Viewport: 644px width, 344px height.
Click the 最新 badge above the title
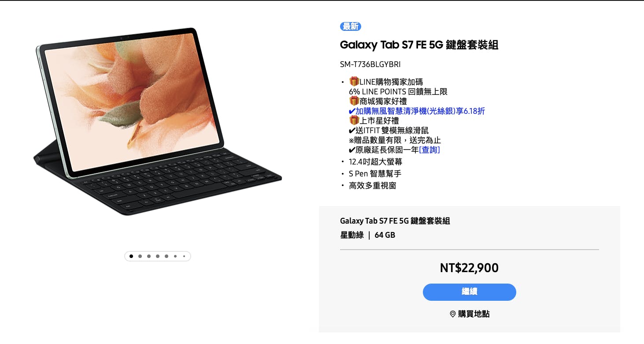(x=351, y=26)
